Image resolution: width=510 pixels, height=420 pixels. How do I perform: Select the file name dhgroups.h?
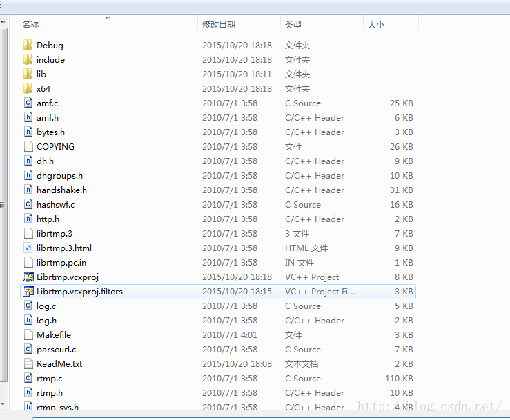point(59,176)
